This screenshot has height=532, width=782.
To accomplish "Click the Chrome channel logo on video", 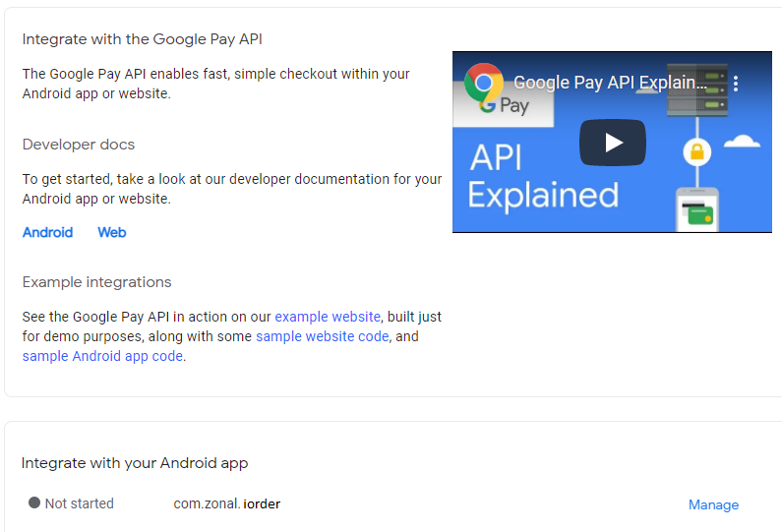I will click(483, 83).
